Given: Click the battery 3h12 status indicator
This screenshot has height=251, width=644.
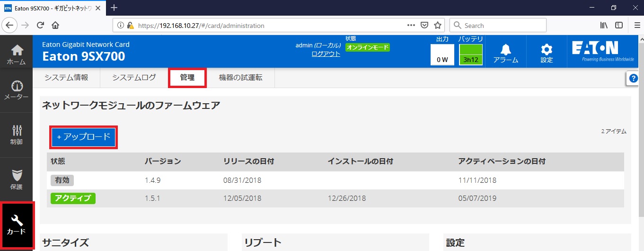Looking at the screenshot, I should click(471, 54).
